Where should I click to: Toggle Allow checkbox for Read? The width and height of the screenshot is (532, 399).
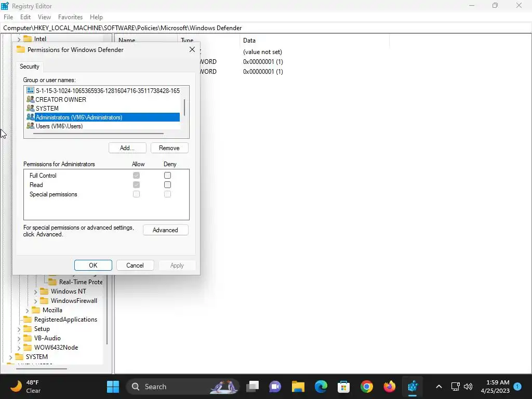[x=137, y=185]
